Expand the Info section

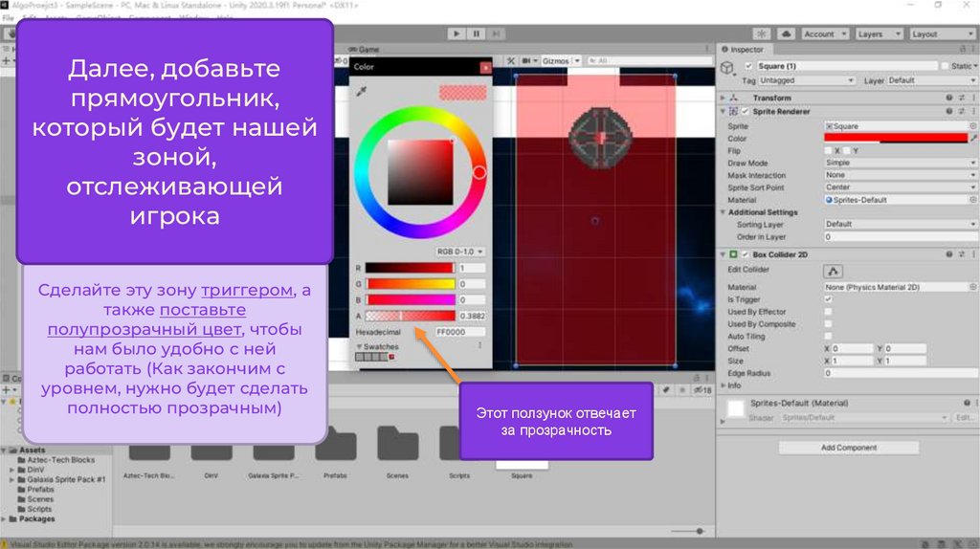(724, 385)
